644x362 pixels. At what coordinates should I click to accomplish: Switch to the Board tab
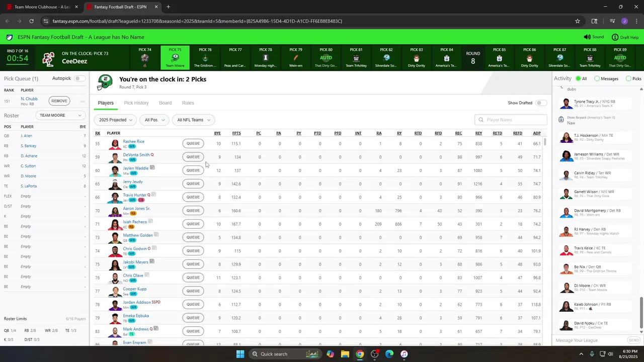pyautogui.click(x=166, y=103)
